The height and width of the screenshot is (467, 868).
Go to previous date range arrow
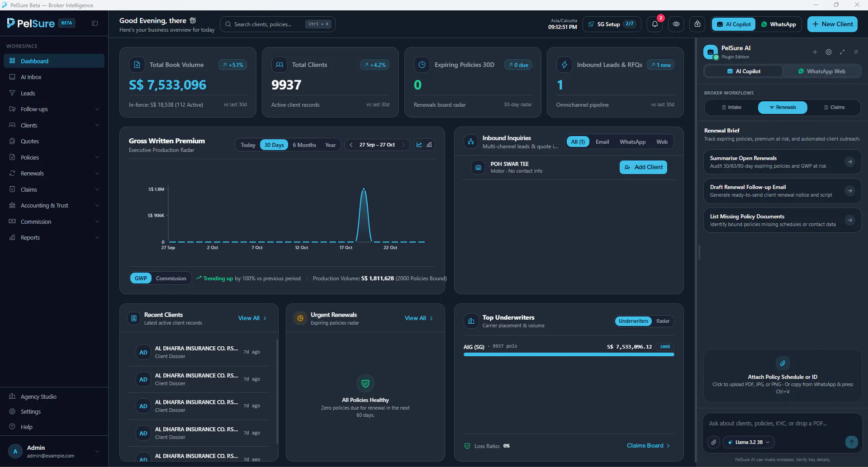click(x=351, y=145)
